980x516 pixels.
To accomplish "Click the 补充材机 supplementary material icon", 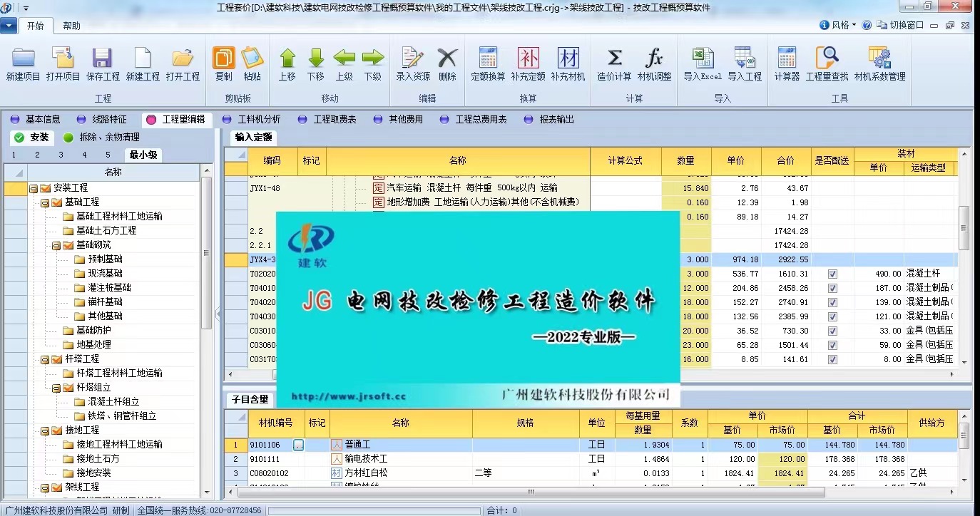I will [x=568, y=64].
